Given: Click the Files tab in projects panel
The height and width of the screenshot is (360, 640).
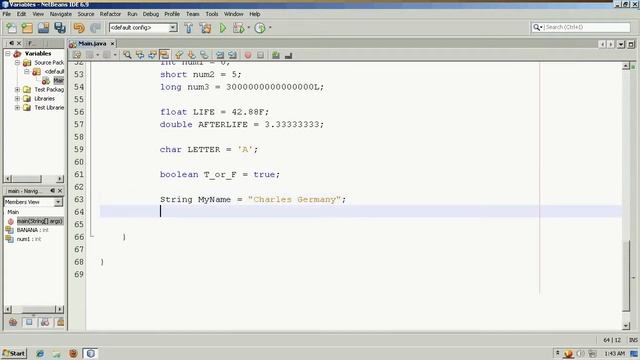Looking at the screenshot, I should (32, 43).
